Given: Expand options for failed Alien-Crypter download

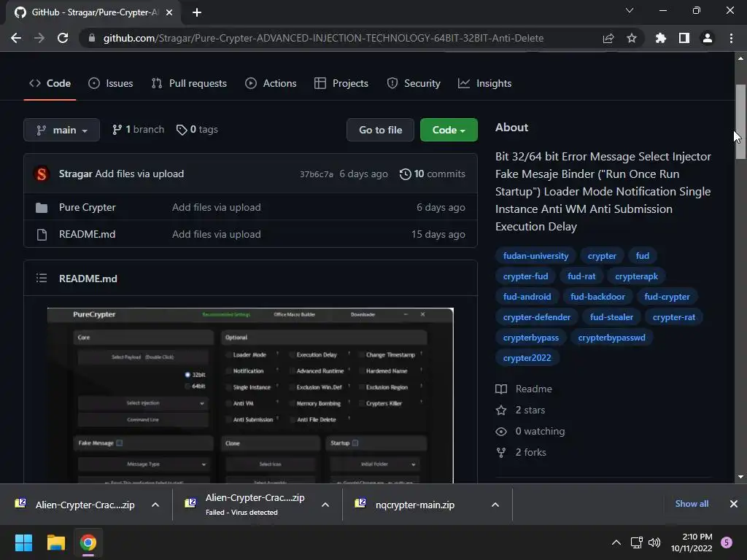Looking at the screenshot, I should coord(325,505).
